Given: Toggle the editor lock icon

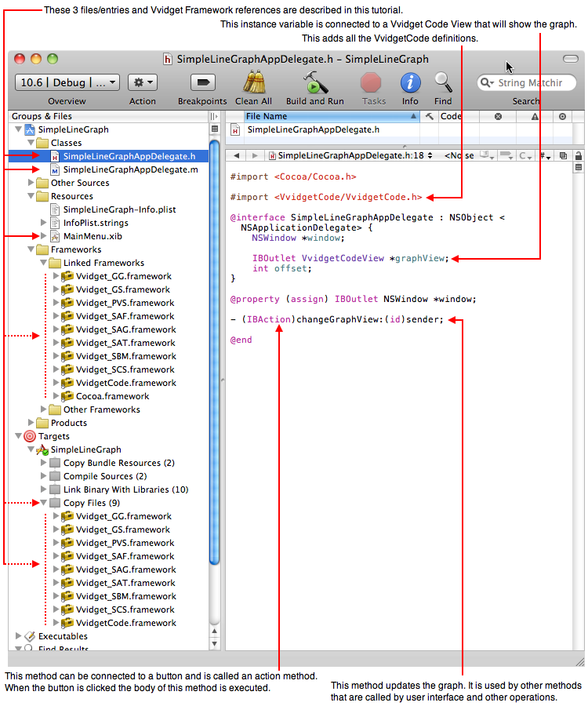Looking at the screenshot, I should 579,156.
